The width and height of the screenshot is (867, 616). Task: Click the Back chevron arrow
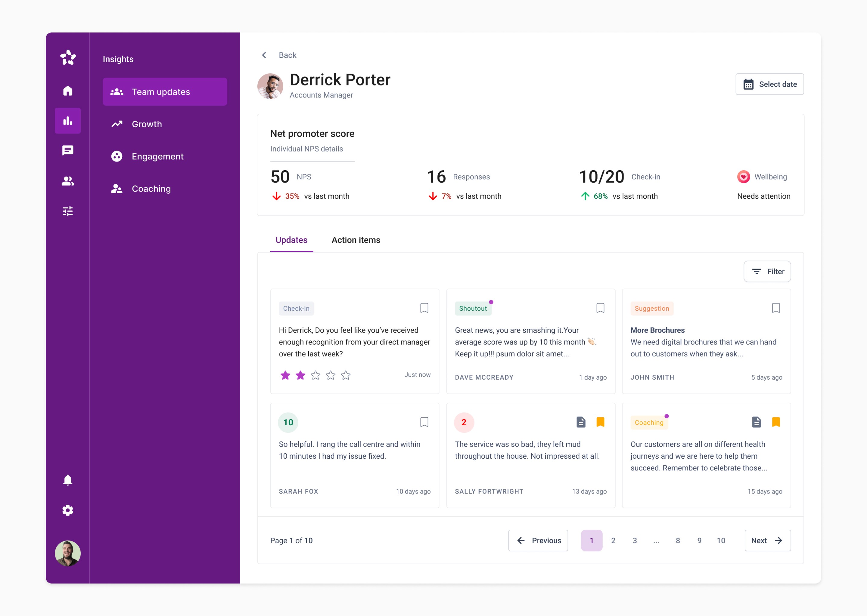click(x=264, y=55)
